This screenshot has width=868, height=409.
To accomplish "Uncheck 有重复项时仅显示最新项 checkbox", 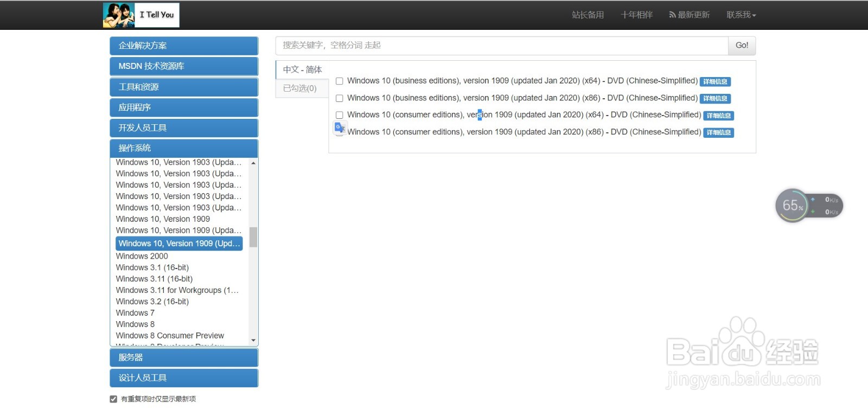I will pyautogui.click(x=113, y=399).
